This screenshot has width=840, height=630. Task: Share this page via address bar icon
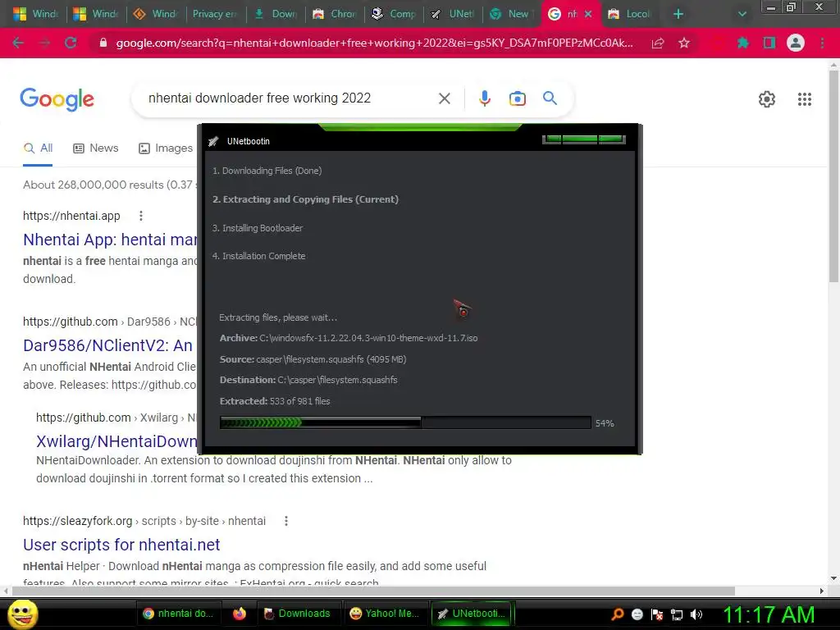(658, 43)
